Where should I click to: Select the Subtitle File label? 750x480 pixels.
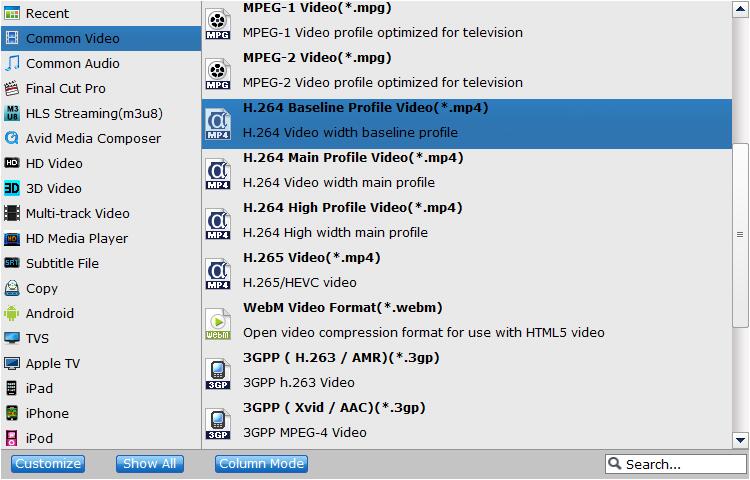(x=62, y=263)
